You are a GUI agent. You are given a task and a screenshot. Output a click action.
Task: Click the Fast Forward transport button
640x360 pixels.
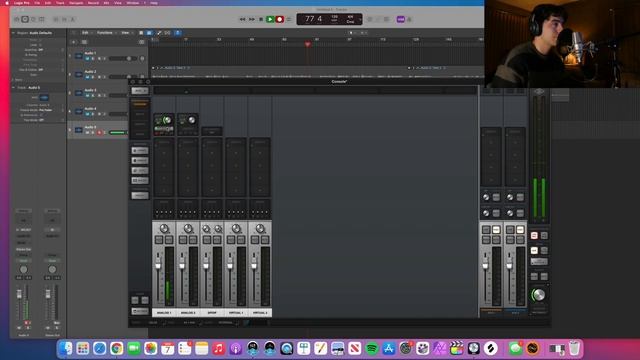coord(252,19)
